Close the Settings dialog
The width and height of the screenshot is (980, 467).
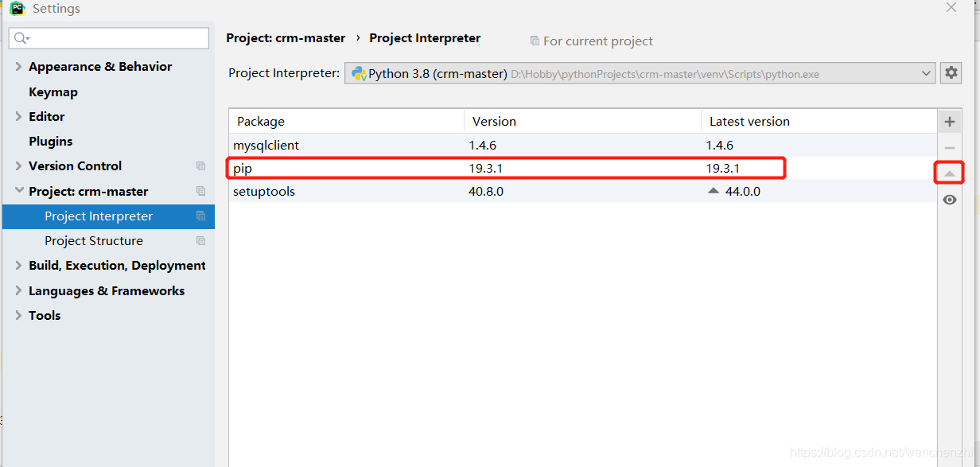coord(951,7)
